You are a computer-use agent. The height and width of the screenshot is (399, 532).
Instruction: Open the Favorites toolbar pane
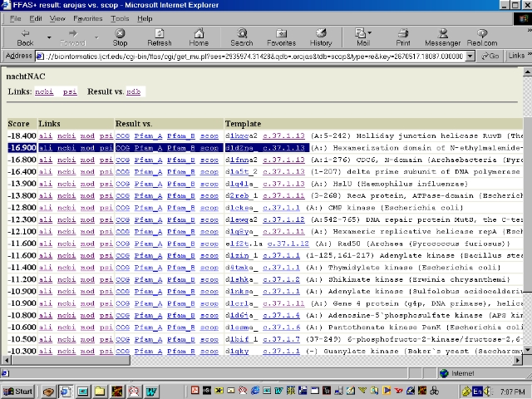pyautogui.click(x=281, y=37)
